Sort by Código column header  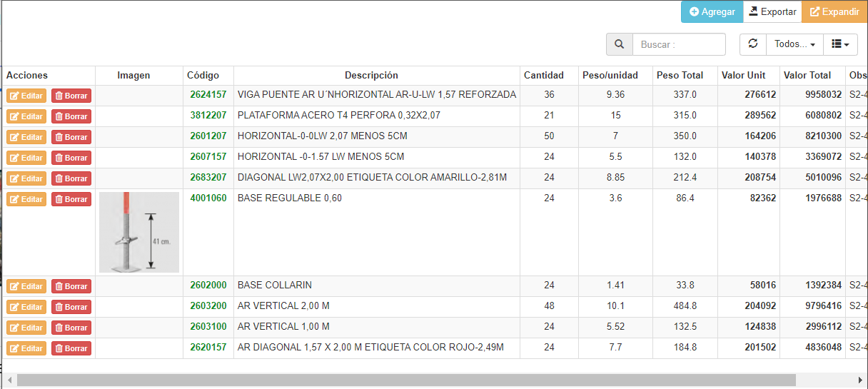203,75
